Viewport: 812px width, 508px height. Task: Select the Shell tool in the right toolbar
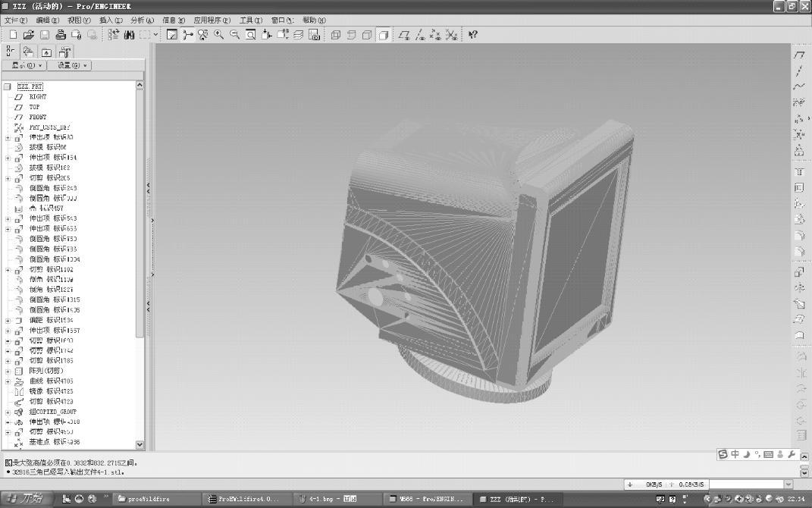pyautogui.click(x=800, y=187)
